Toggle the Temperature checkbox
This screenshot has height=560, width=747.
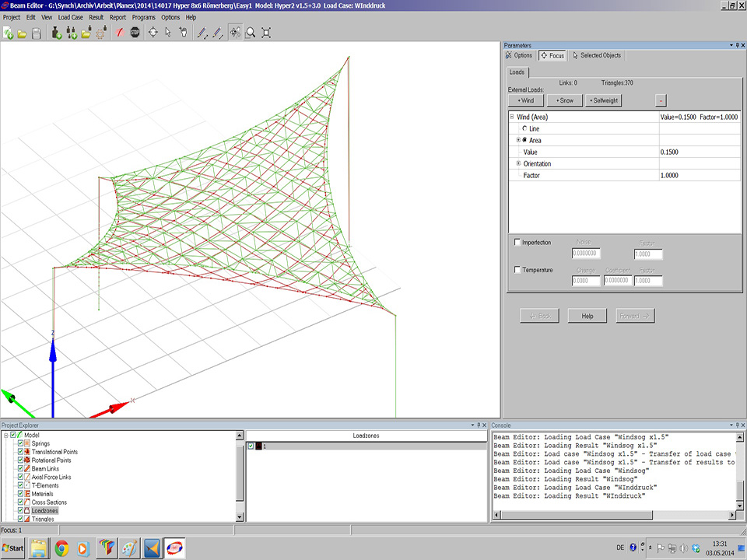tap(518, 270)
